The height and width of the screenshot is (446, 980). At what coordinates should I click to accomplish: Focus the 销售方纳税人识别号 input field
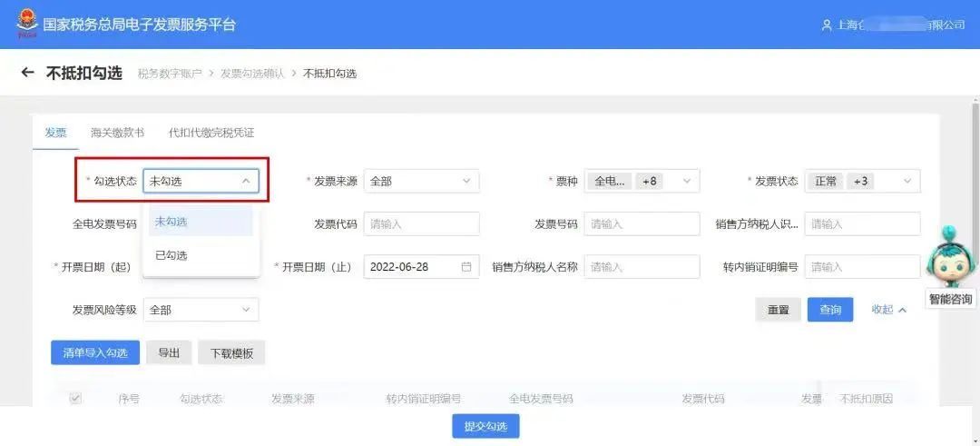pos(863,224)
